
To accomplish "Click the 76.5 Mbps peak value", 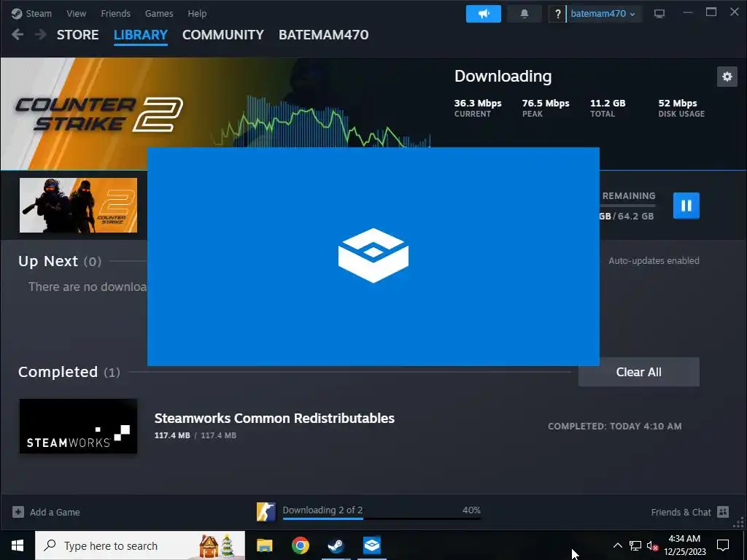I will coord(546,104).
